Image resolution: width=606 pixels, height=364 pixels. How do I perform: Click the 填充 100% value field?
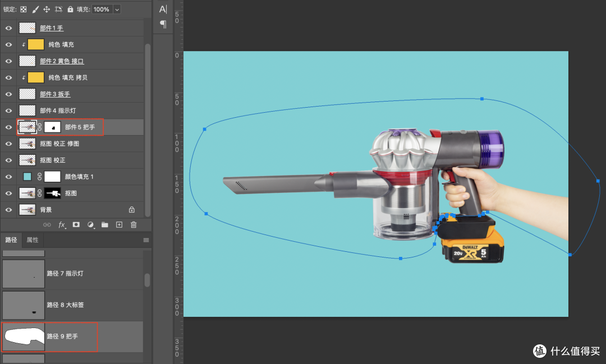tap(102, 10)
